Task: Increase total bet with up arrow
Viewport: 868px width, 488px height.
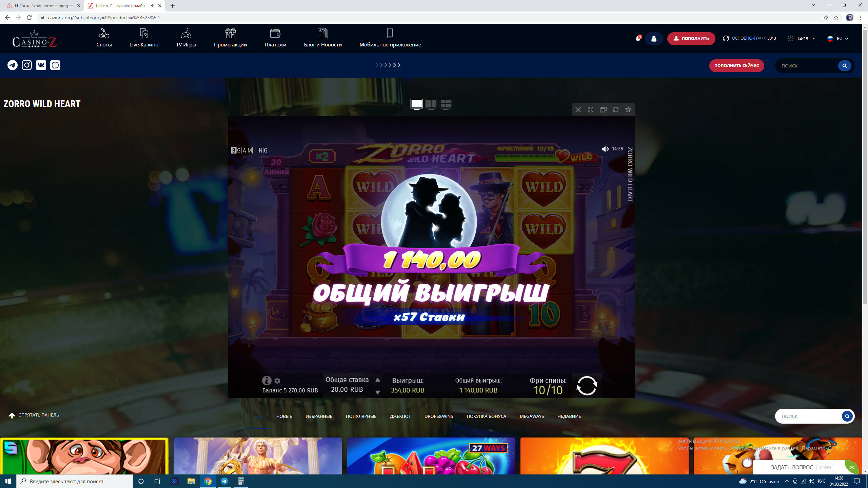Action: [377, 380]
